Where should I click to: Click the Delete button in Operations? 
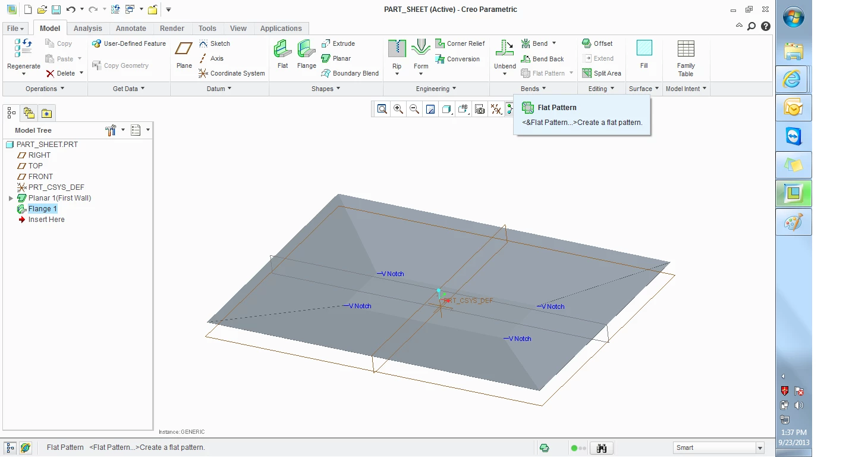61,73
